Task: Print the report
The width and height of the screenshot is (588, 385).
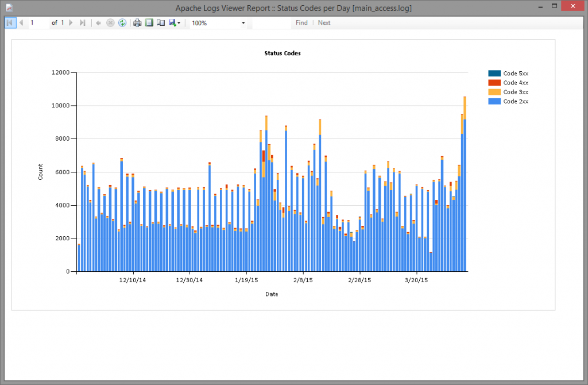Action: (x=137, y=23)
